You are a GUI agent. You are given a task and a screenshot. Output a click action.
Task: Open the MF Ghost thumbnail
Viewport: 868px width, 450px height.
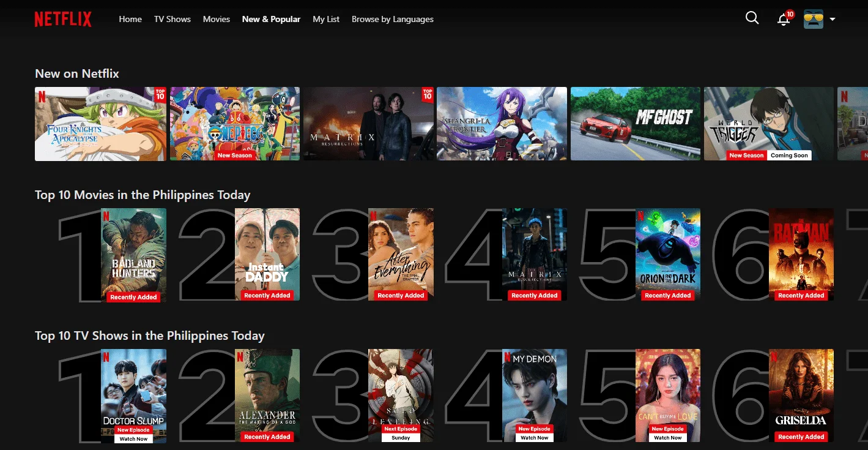click(x=636, y=124)
